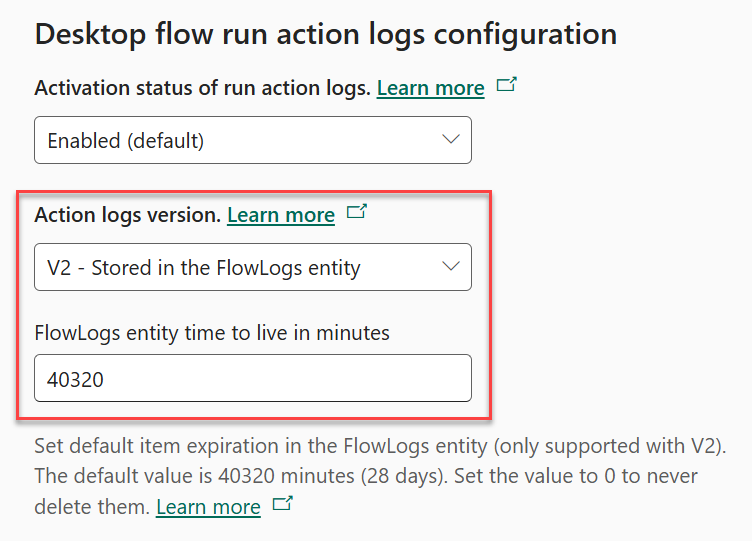This screenshot has width=752, height=541.
Task: Click the 'Set the value to 0' sentence
Action: (560, 475)
